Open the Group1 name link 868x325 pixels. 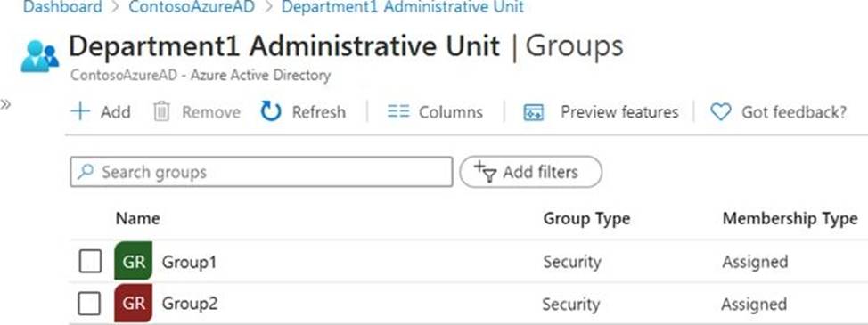[189, 262]
